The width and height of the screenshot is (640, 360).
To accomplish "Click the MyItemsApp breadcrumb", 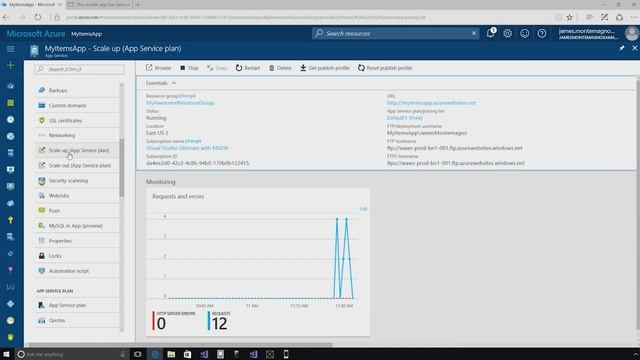I will [x=87, y=34].
